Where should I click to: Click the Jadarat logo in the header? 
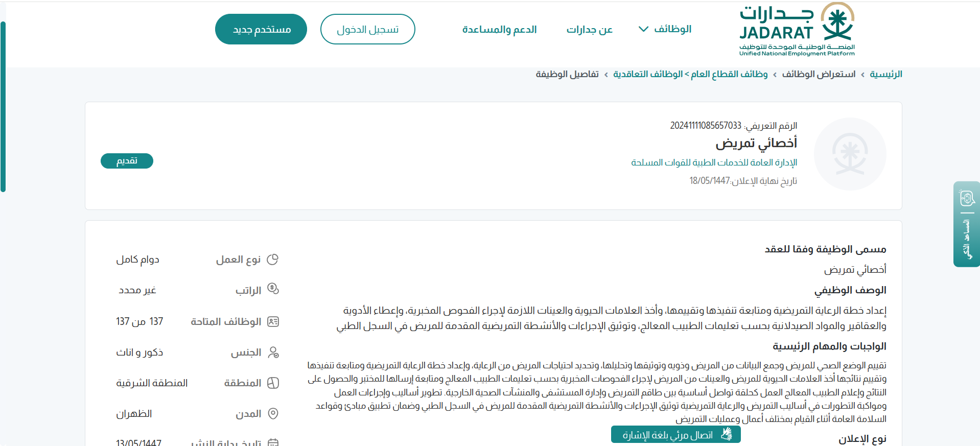pos(797,30)
